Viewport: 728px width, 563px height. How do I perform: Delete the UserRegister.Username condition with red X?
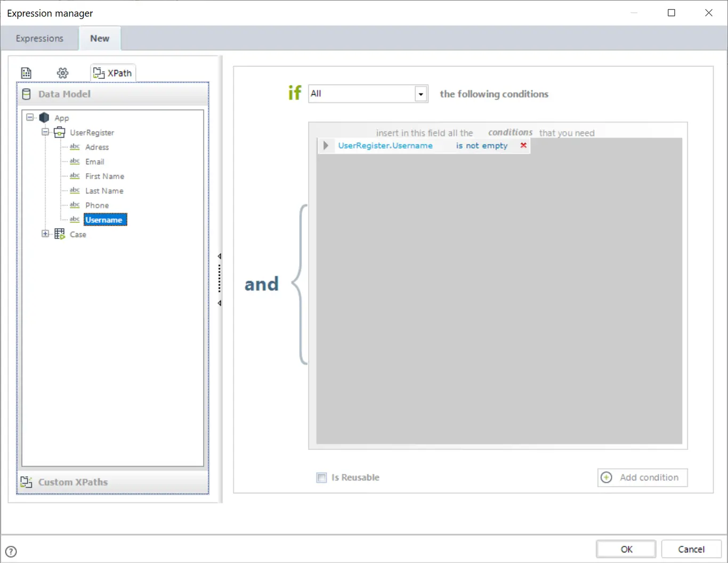pos(523,145)
